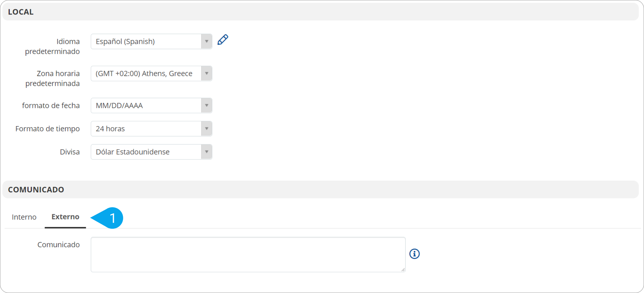Click inside the Comunicado text area
Viewport: 644px width, 293px height.
(248, 255)
